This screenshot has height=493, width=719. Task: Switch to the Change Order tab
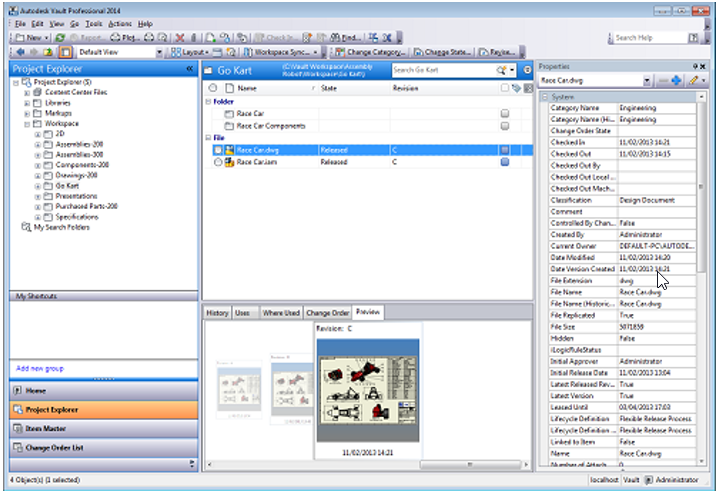[327, 313]
